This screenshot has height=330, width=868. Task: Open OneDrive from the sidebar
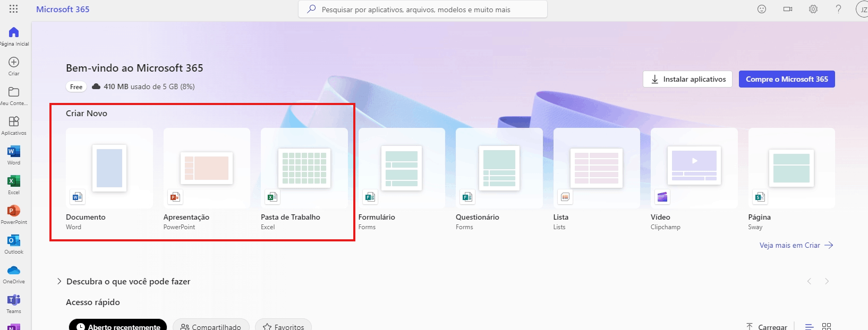click(x=14, y=271)
